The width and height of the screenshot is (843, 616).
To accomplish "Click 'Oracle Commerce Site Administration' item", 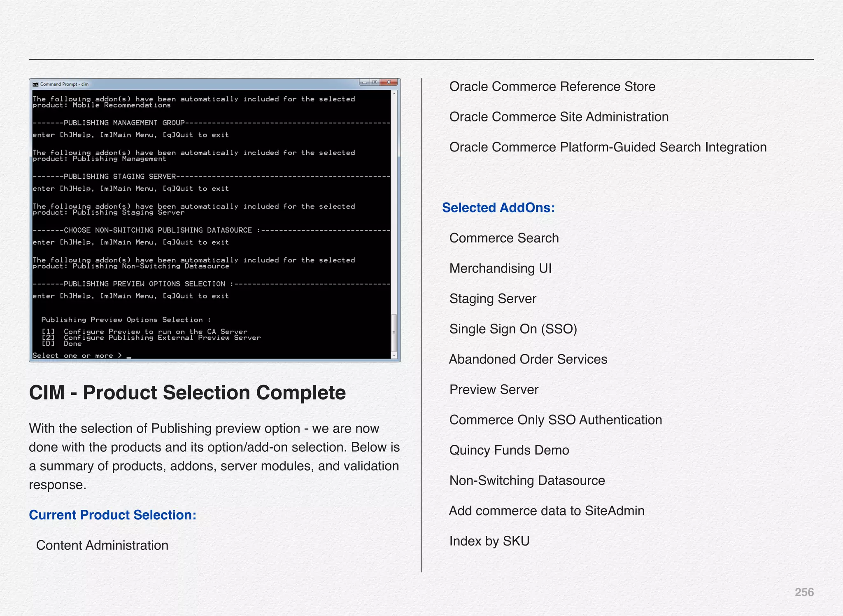I will tap(559, 117).
